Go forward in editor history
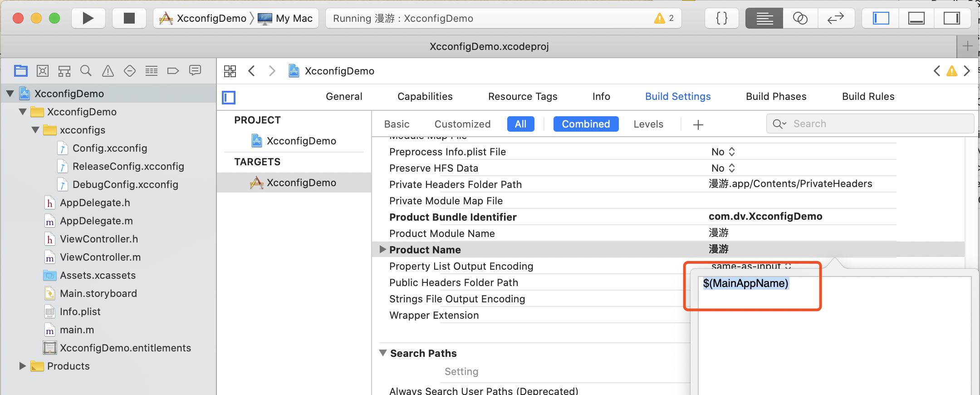The image size is (980, 395). coord(272,71)
